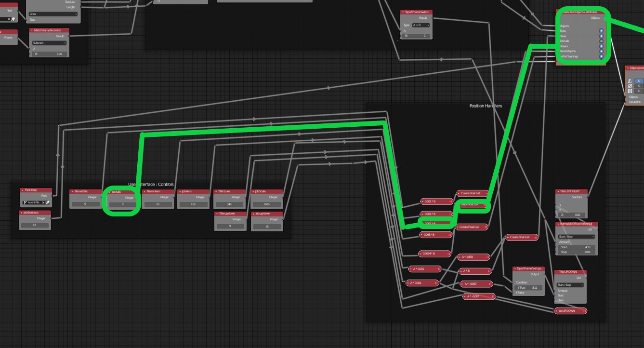Collapse the Title Scale node via its triangle
The image size is (644, 348).
(x=216, y=191)
